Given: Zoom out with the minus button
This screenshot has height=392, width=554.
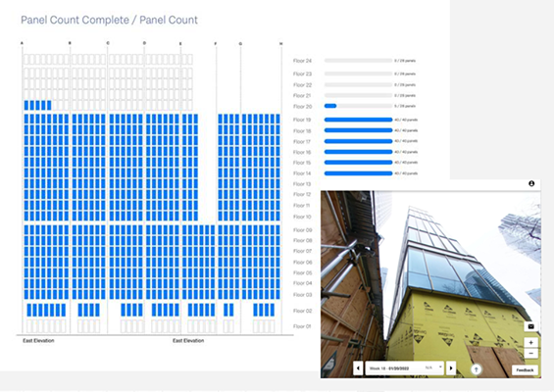Looking at the screenshot, I should tap(531, 353).
